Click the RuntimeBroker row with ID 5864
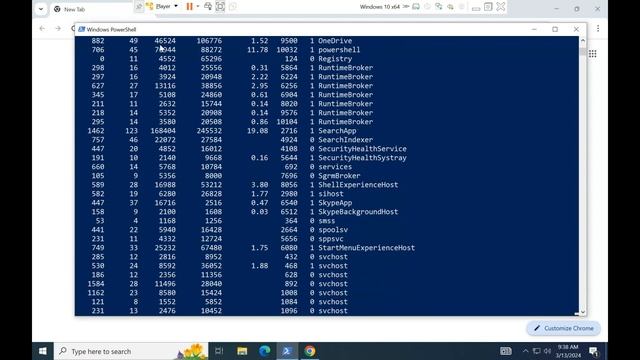This screenshot has height=360, width=640. tap(232, 68)
